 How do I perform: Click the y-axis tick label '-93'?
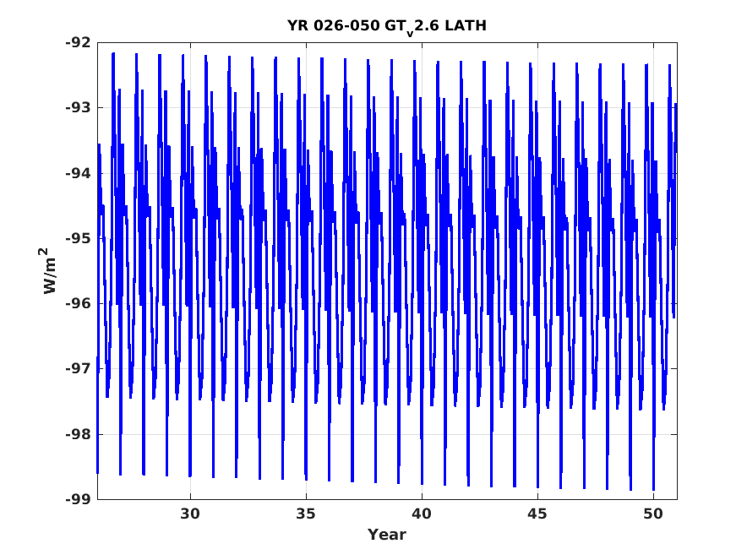click(78, 107)
